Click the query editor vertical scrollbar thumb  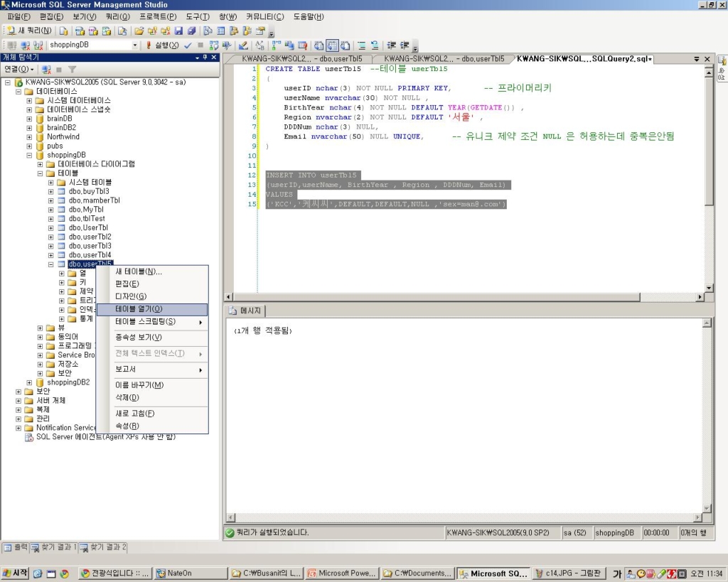[709, 141]
